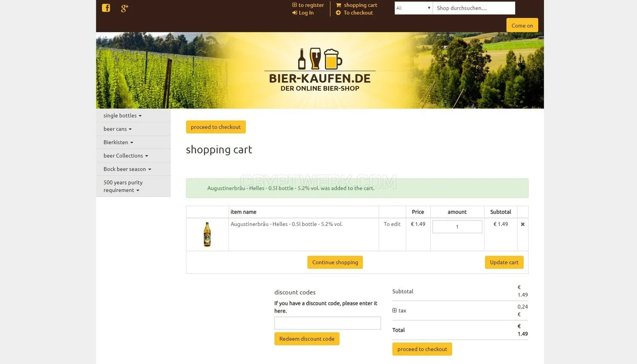The width and height of the screenshot is (637, 364).
Task: Open the 'To checkout' header link
Action: (x=354, y=13)
